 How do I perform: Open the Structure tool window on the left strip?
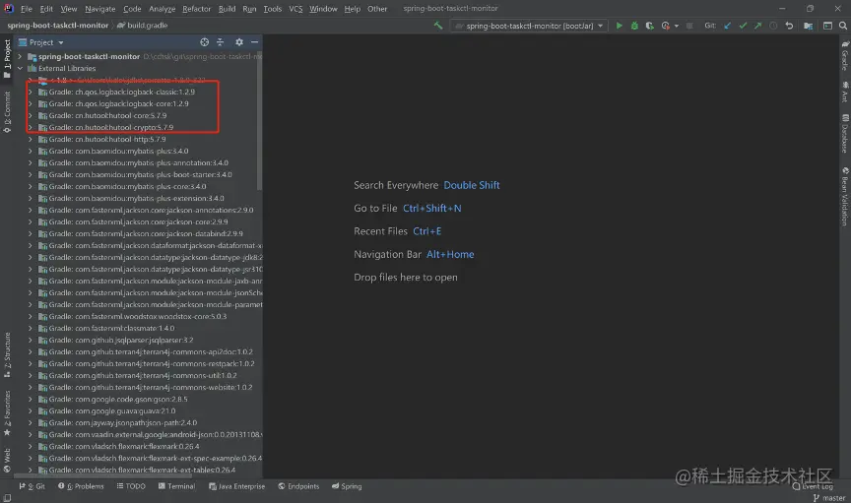[7, 354]
